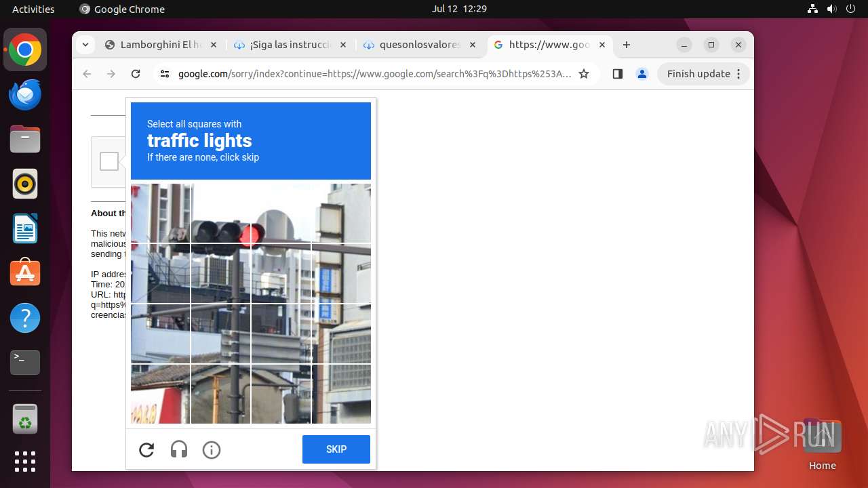This screenshot has width=868, height=488.
Task: Reload the captcha challenge image
Action: [x=146, y=449]
